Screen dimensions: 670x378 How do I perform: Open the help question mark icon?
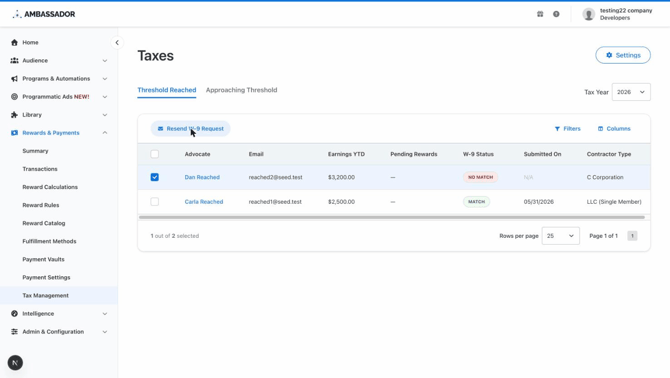(556, 14)
